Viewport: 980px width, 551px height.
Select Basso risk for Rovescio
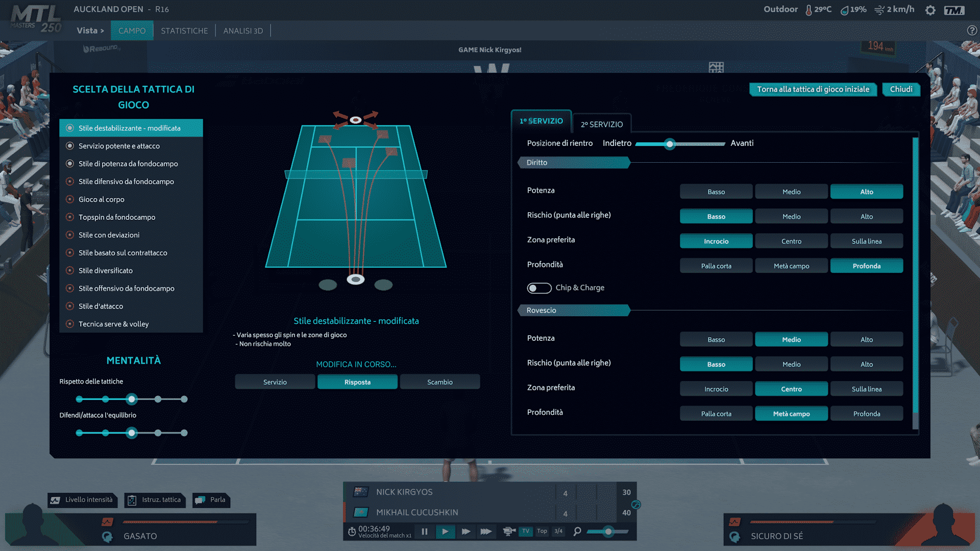pyautogui.click(x=716, y=364)
